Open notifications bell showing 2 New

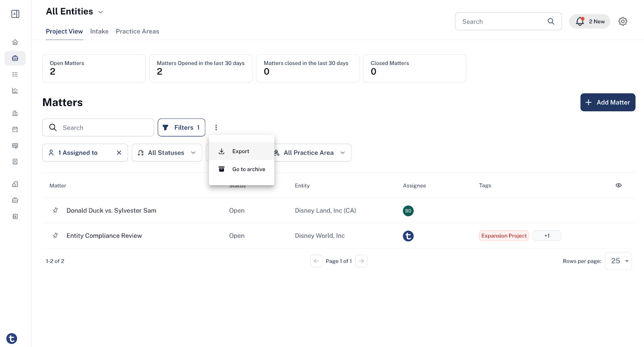[590, 21]
